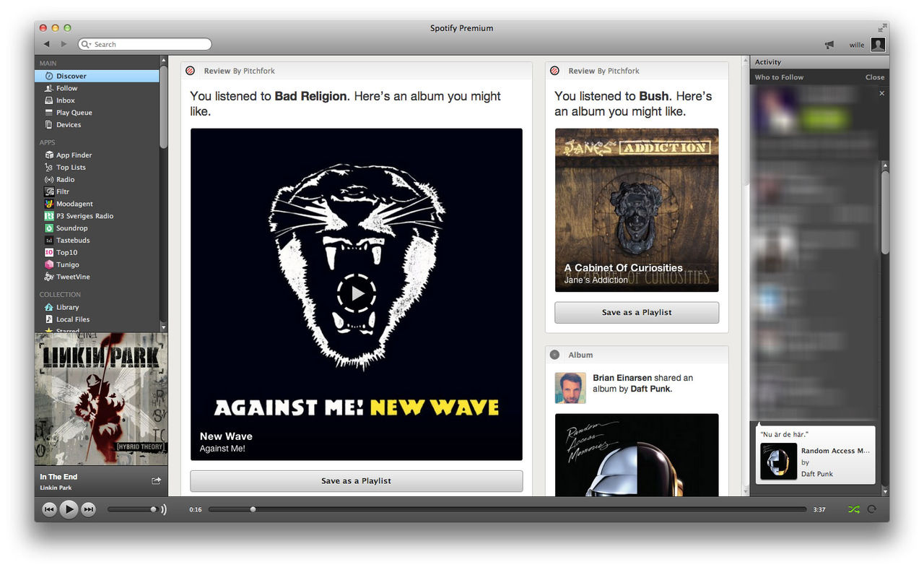Viewport: 924px width, 570px height.
Task: Click the Activity panel scrollbar
Action: point(886,212)
